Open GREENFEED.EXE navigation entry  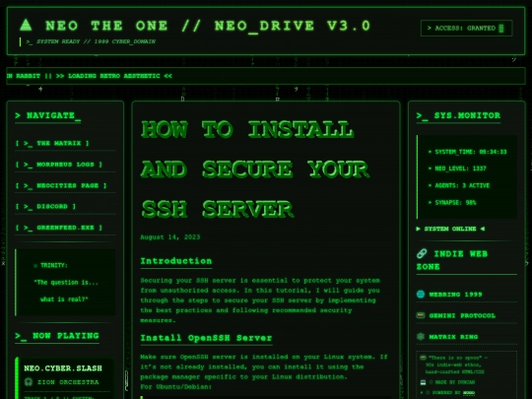coord(59,228)
